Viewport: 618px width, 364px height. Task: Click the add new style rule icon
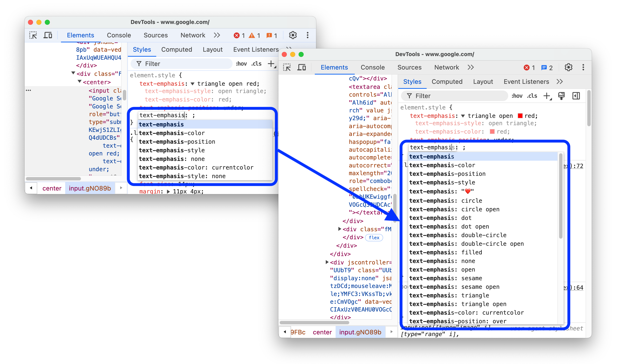pyautogui.click(x=547, y=96)
